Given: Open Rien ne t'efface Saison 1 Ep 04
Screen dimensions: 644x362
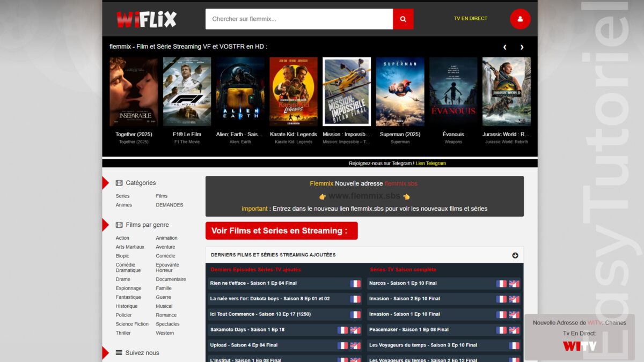Looking at the screenshot, I should tap(253, 283).
